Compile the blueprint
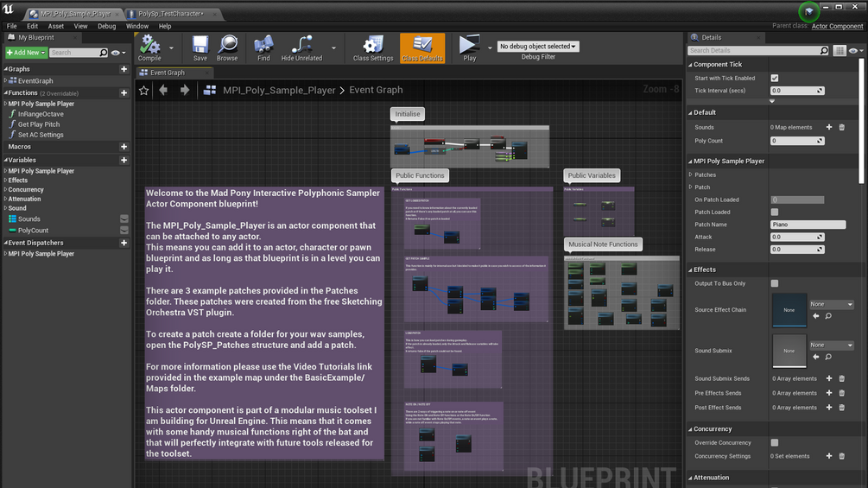This screenshot has width=868, height=488. click(x=149, y=48)
